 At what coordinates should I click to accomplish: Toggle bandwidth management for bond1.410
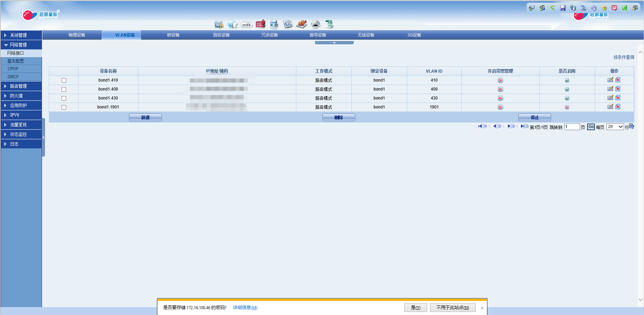pos(500,80)
